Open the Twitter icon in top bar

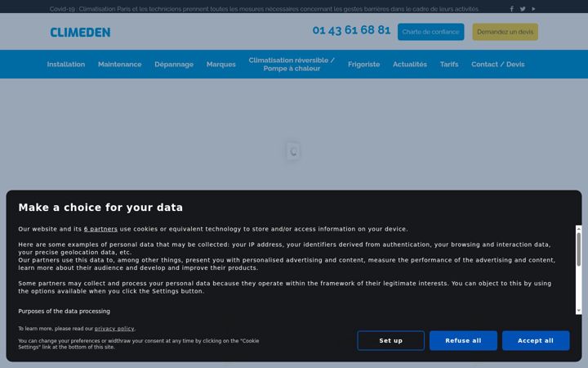pos(523,9)
